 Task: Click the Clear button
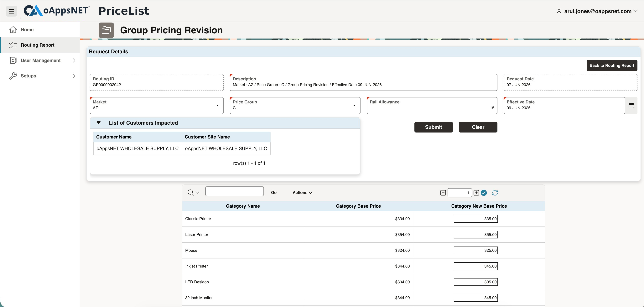(x=478, y=127)
